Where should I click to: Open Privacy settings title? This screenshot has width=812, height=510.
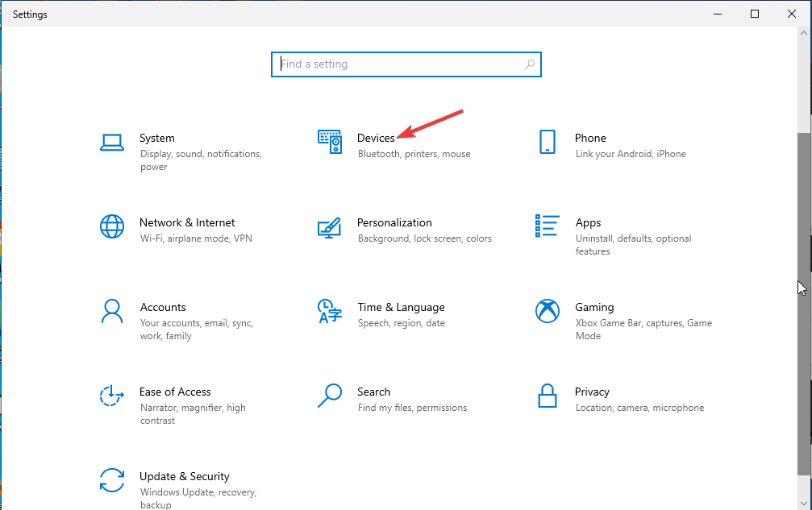coord(592,392)
